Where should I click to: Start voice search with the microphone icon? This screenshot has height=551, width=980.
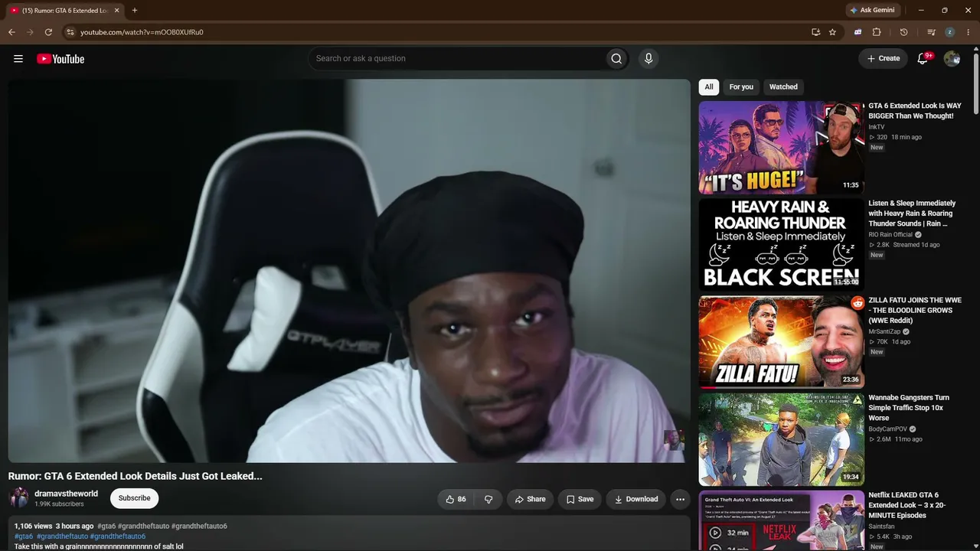[x=648, y=59]
